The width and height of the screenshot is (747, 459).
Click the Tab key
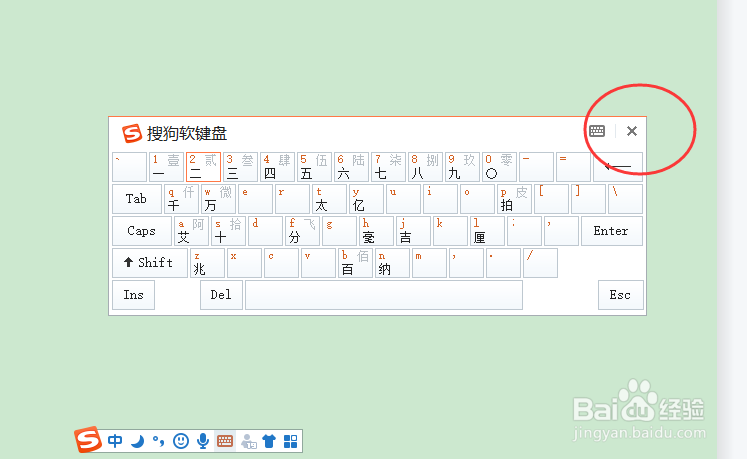pyautogui.click(x=137, y=199)
